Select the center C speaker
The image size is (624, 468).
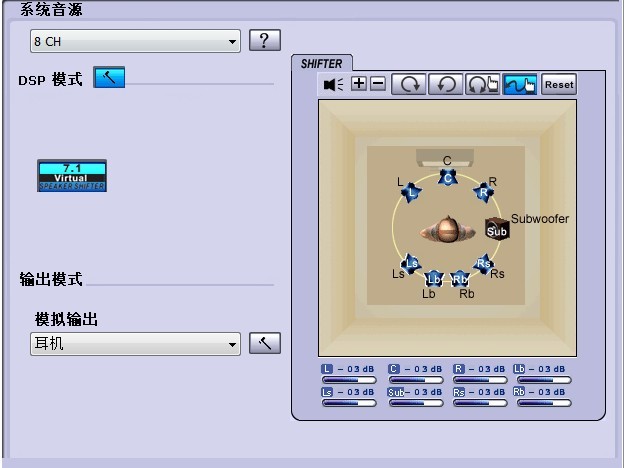click(x=447, y=177)
